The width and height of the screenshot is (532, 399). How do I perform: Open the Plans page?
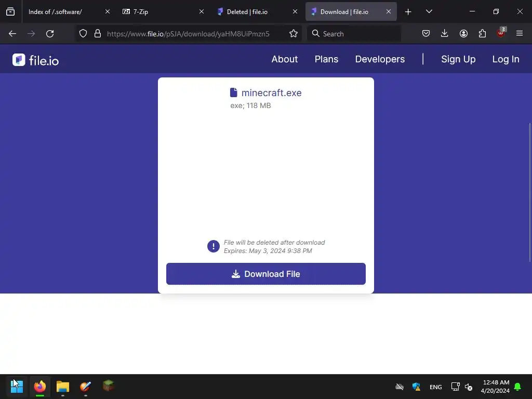[326, 59]
